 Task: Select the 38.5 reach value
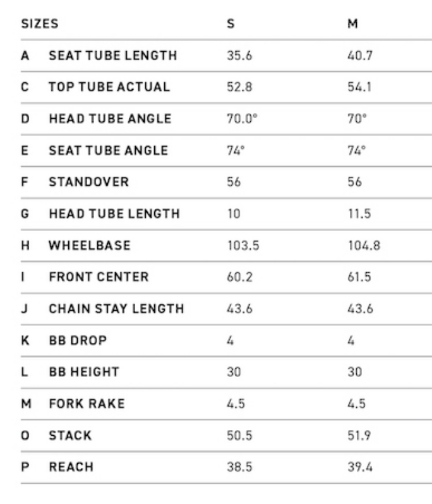click(x=239, y=467)
